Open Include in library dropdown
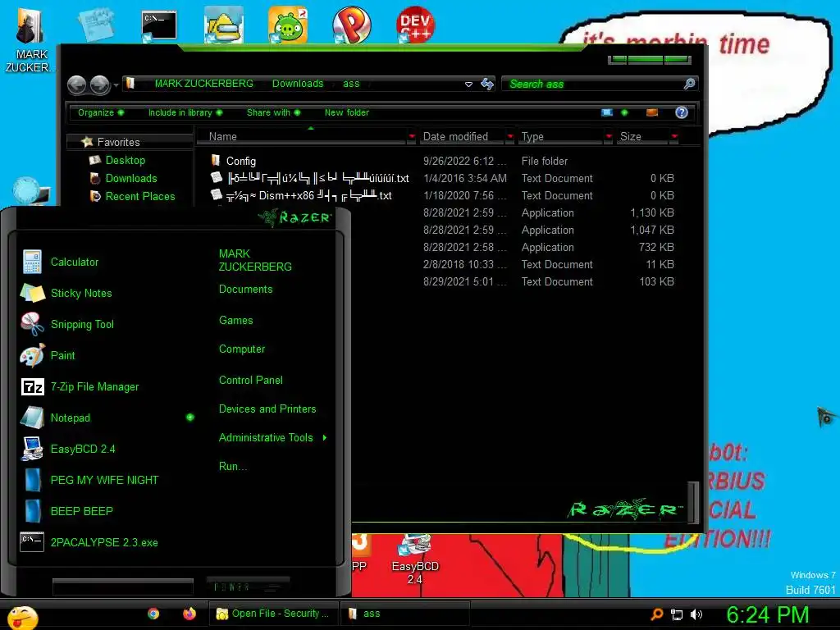840x630 pixels. (185, 112)
